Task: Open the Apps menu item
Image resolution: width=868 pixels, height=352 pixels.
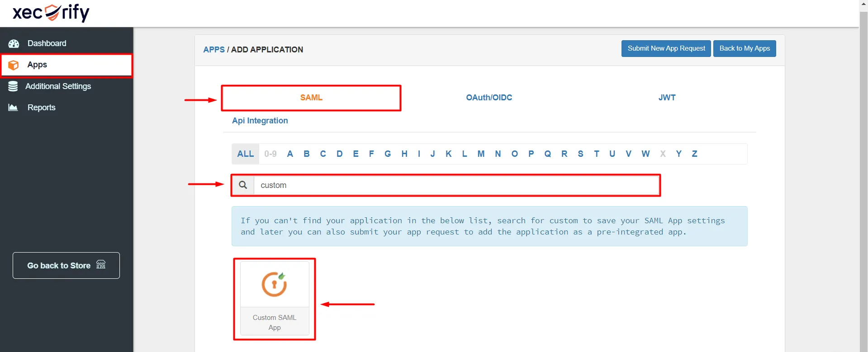Action: point(66,65)
